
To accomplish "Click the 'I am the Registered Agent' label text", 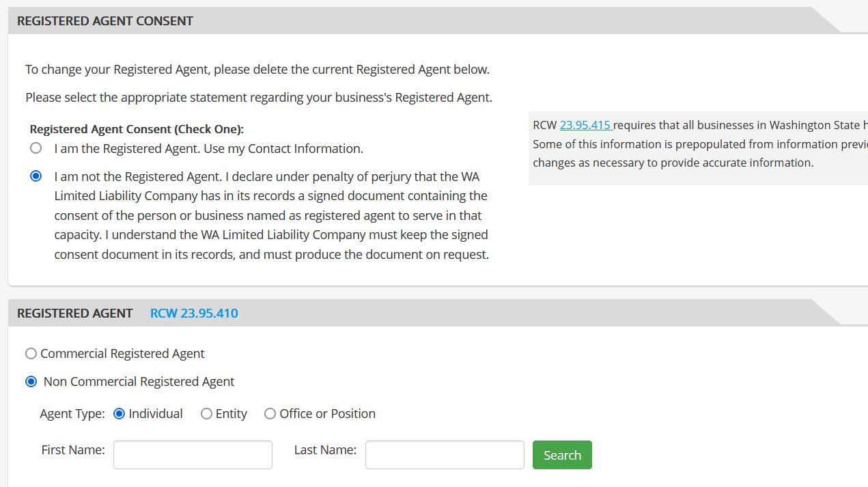I will [x=209, y=148].
